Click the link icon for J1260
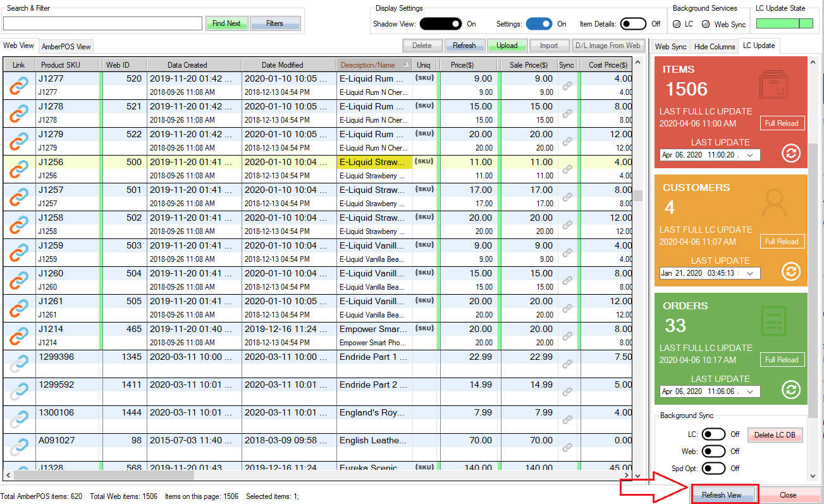The height and width of the screenshot is (504, 824). (19, 280)
